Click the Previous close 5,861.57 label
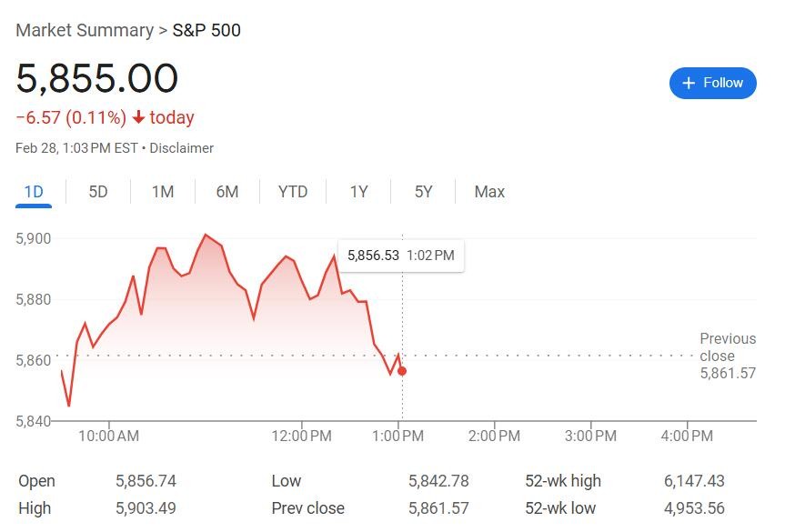This screenshot has height=532, width=785. 728,356
